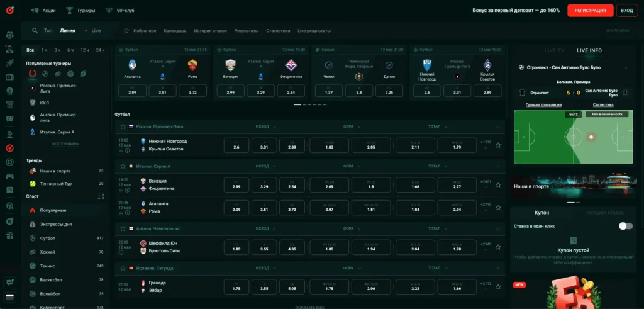644x309 pixels.
Task: Toggle the Ставка в один клик switch
Action: pyautogui.click(x=625, y=226)
